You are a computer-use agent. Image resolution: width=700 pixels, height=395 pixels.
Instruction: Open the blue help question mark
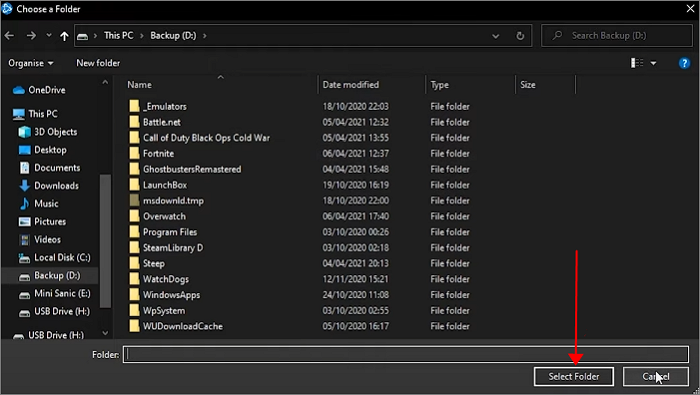pos(684,63)
